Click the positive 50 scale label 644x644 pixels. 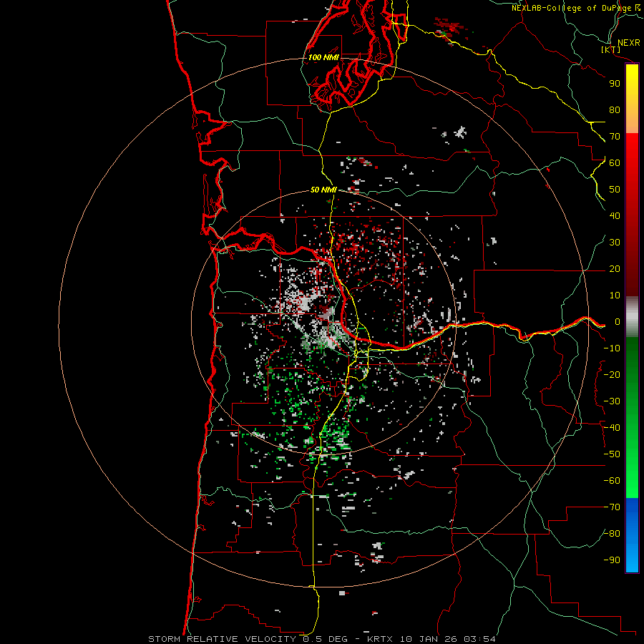615,190
